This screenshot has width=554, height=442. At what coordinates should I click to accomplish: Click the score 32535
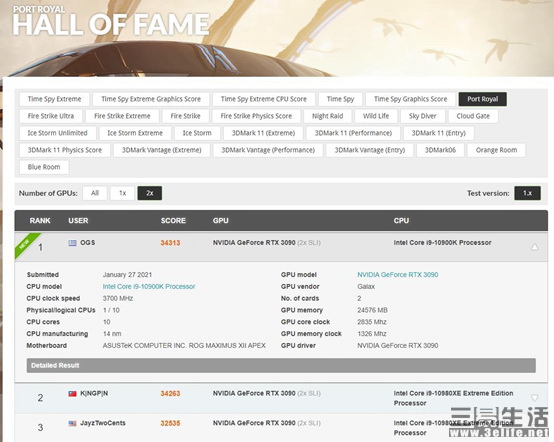pos(170,423)
